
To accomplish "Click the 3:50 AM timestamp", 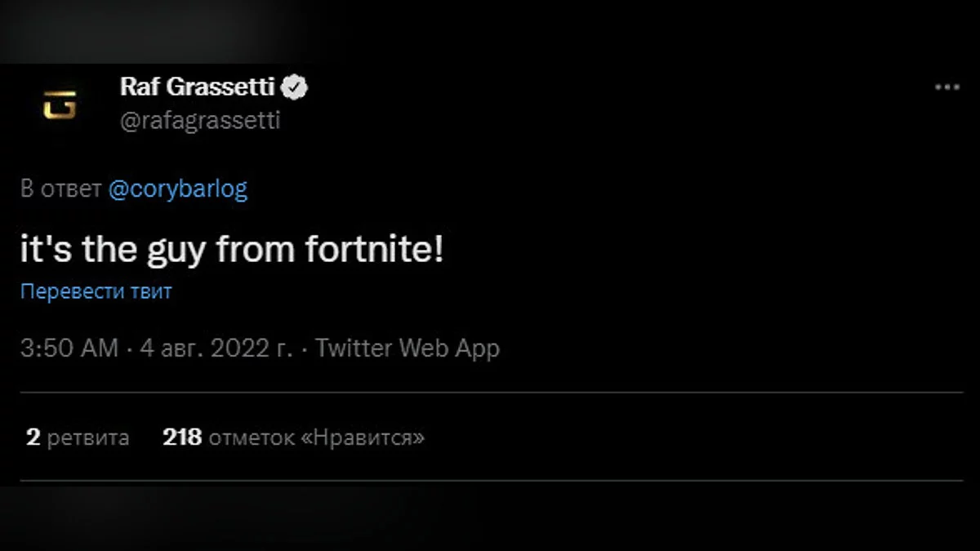I will tap(69, 349).
